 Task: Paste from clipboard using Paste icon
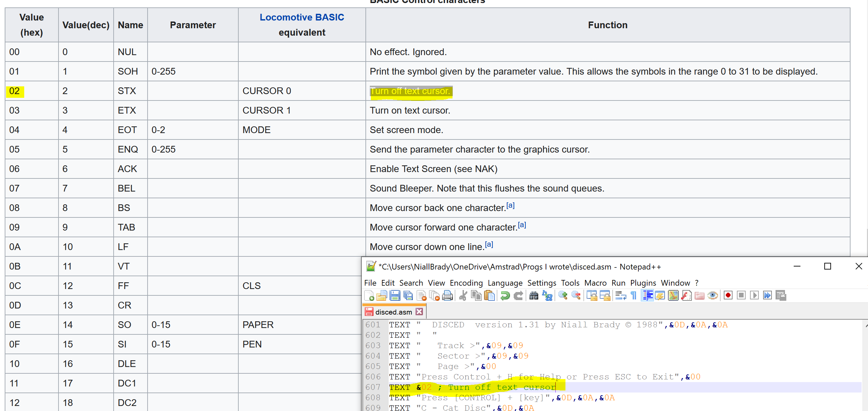click(x=489, y=296)
